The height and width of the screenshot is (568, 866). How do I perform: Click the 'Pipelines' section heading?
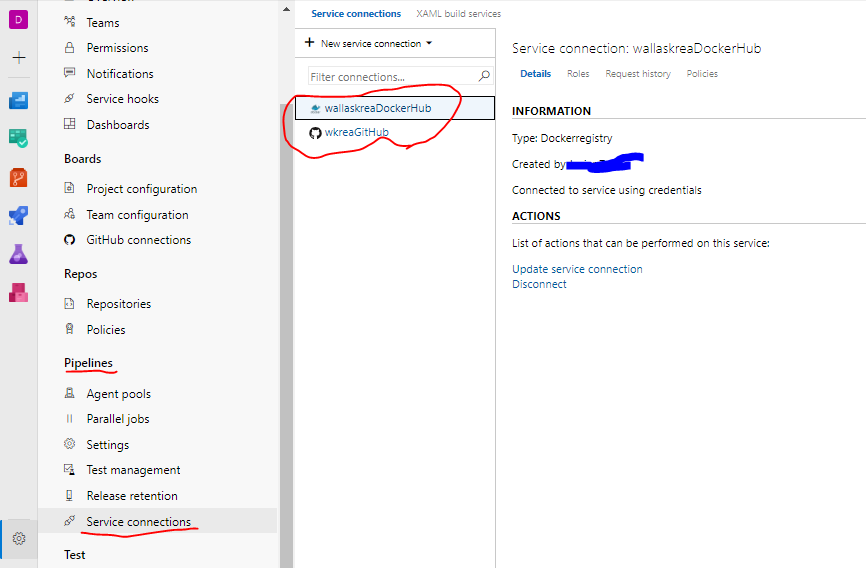(88, 363)
